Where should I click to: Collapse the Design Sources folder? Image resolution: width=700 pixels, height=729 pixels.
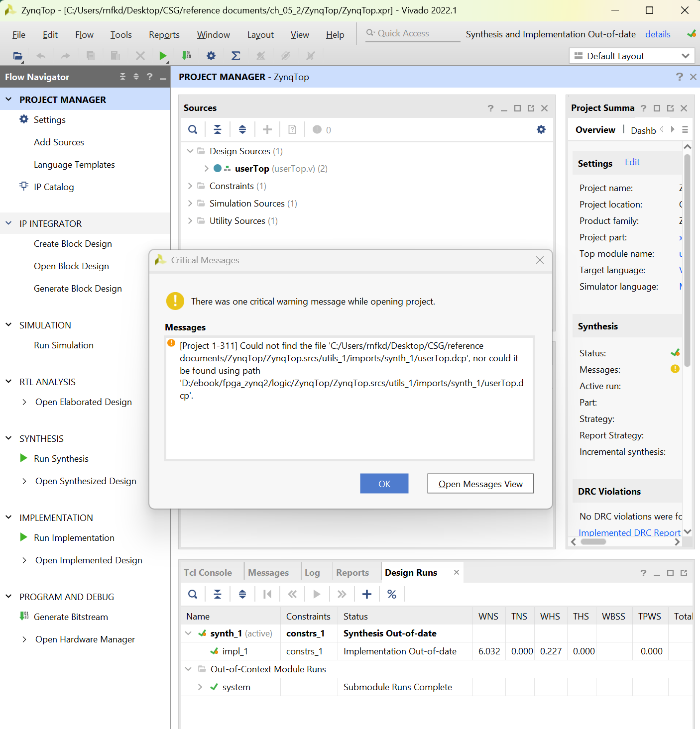tap(190, 151)
